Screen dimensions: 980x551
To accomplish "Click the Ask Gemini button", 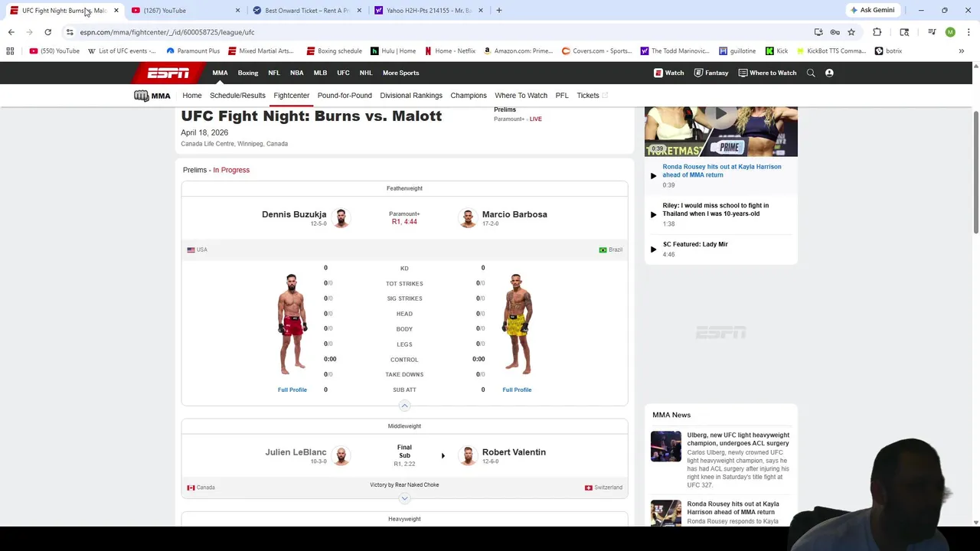I will [x=871, y=10].
